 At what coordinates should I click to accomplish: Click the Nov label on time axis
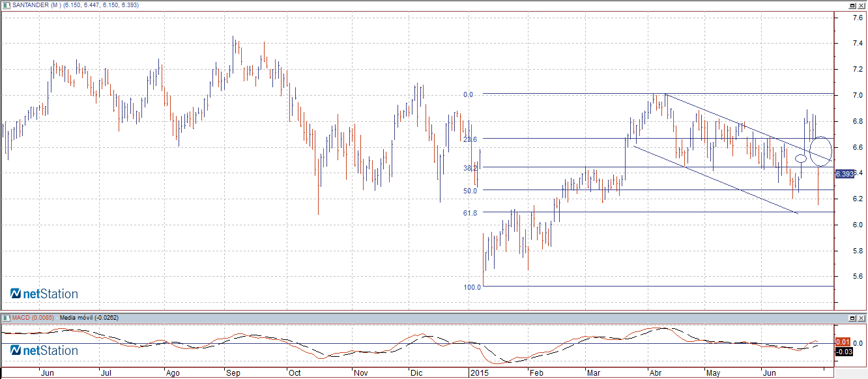pyautogui.click(x=361, y=374)
